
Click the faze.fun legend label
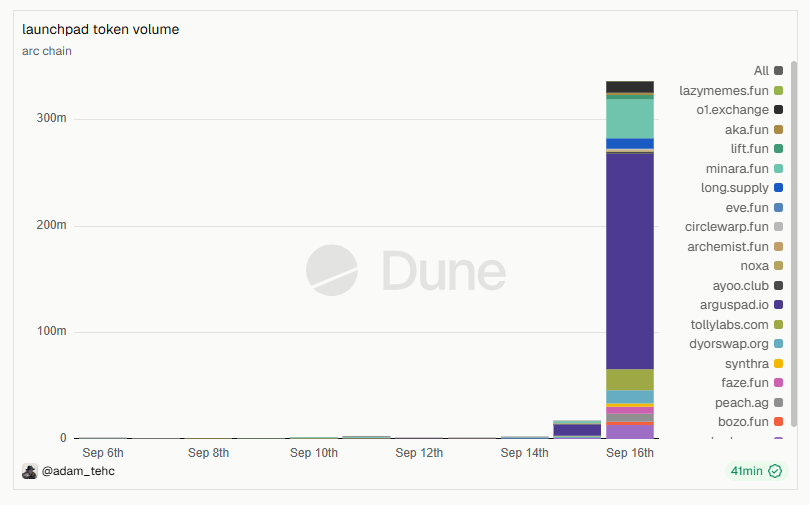point(745,383)
